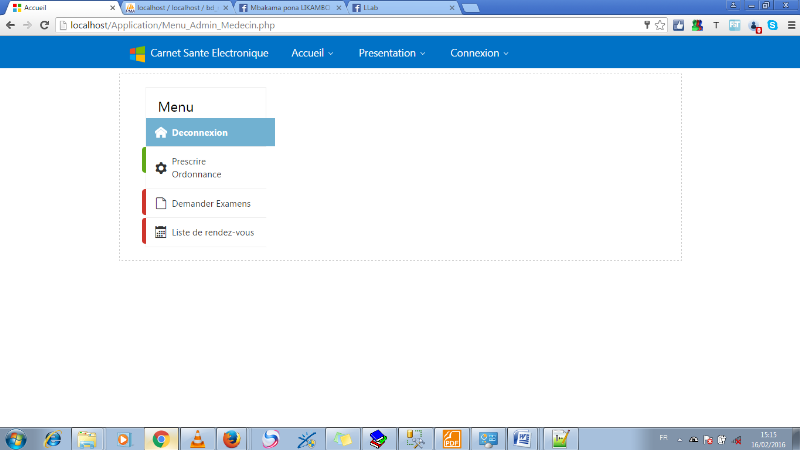Open the Skype-like swirl icon in the taskbar
The height and width of the screenshot is (450, 800).
point(270,439)
